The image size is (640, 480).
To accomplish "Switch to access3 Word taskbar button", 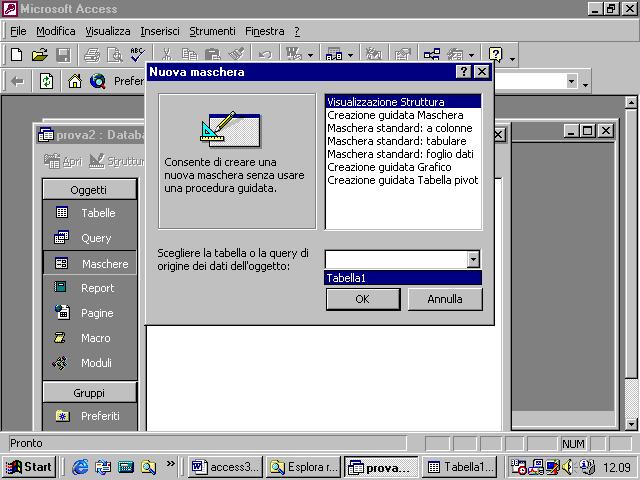I will (226, 467).
